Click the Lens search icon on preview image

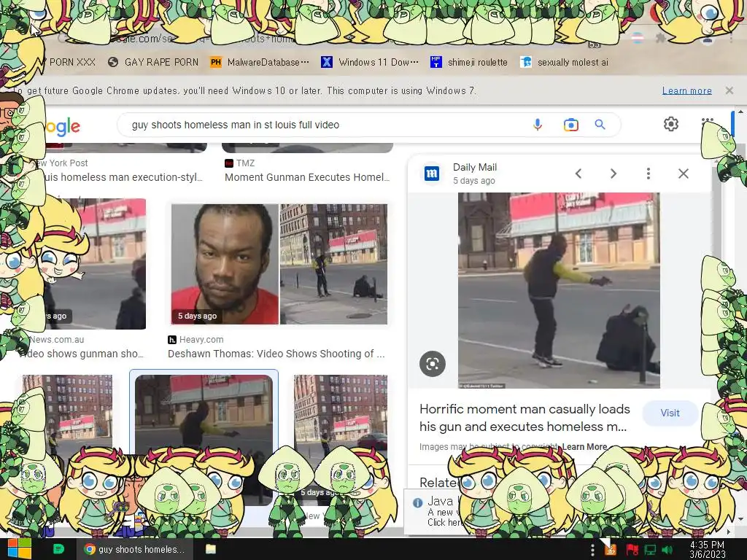[x=432, y=364]
